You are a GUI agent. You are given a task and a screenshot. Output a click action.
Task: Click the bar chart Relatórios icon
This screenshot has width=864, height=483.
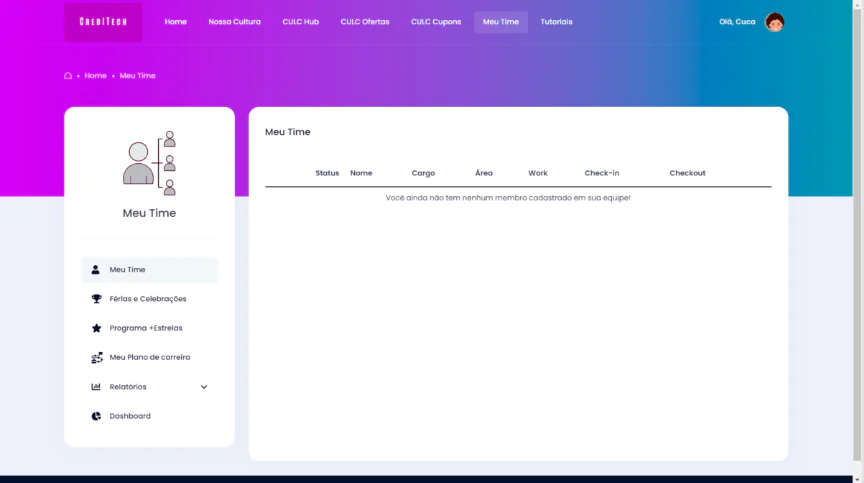coord(96,387)
